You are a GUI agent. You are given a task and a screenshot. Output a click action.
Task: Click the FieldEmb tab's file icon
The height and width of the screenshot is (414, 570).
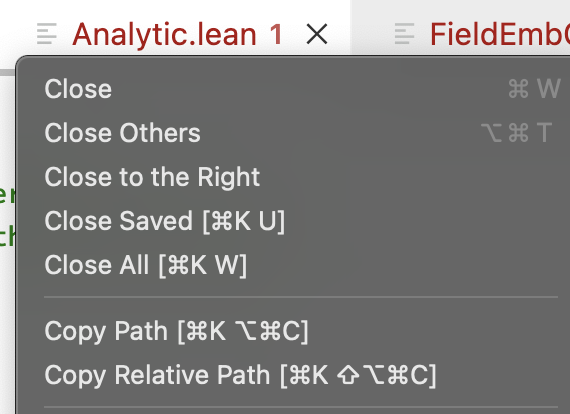pyautogui.click(x=405, y=34)
